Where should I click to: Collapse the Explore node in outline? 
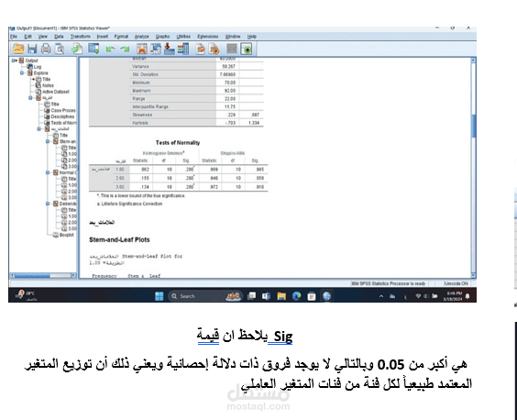[x=22, y=73]
